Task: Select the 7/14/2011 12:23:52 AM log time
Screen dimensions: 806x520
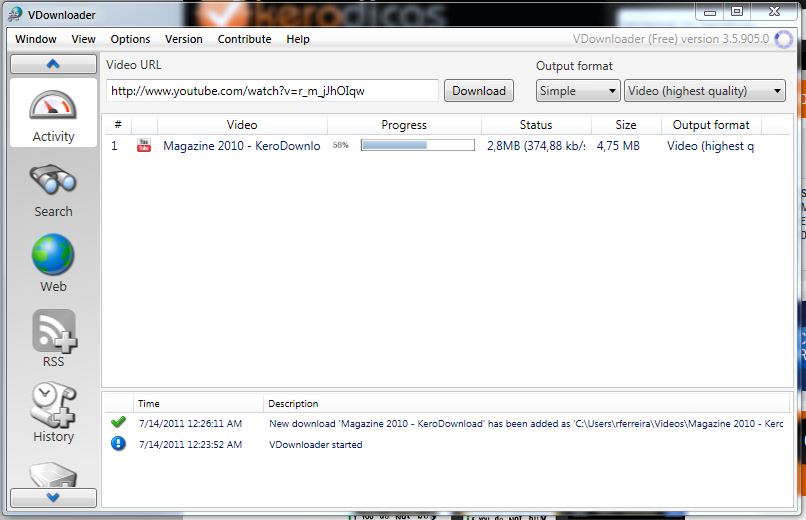Action: click(190, 444)
